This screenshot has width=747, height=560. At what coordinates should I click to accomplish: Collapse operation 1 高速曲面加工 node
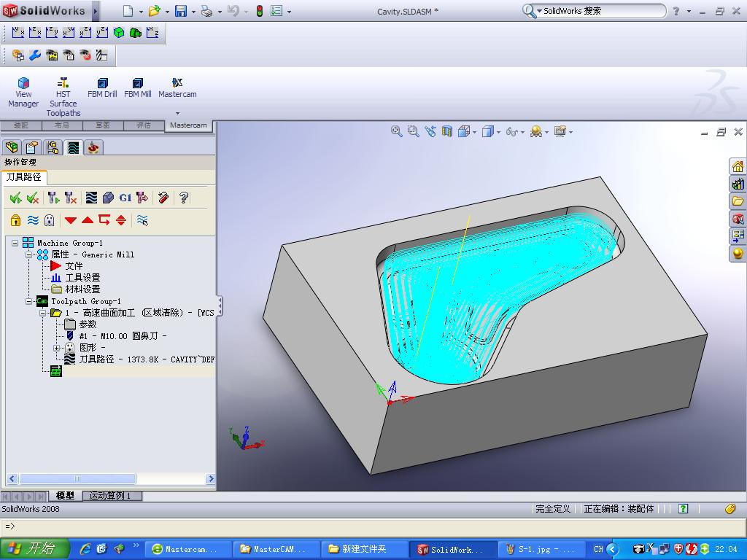43,313
